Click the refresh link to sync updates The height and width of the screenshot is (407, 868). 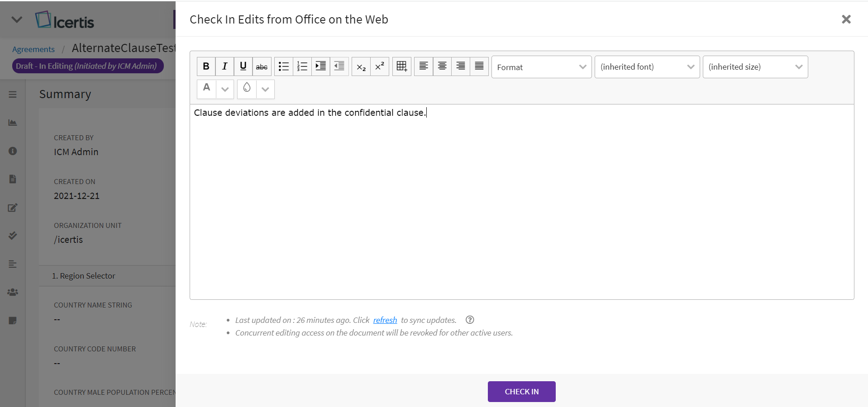tap(385, 320)
